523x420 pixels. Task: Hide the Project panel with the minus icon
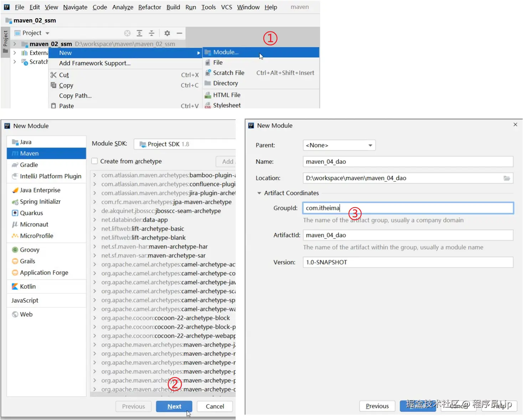pos(179,33)
